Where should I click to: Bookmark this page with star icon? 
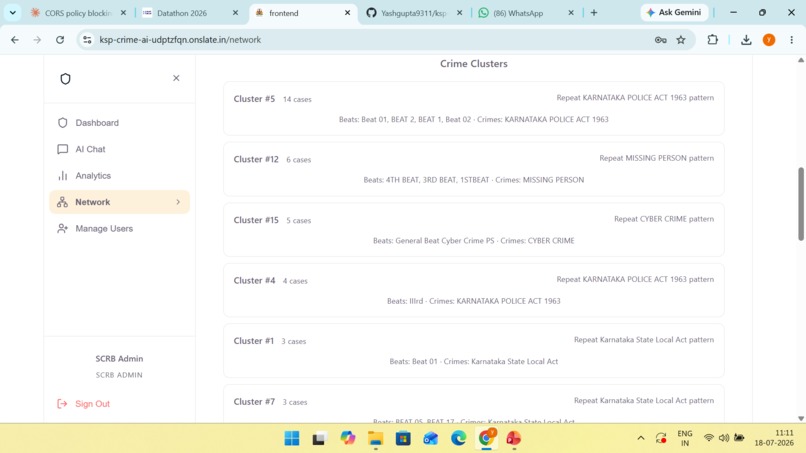click(x=681, y=40)
